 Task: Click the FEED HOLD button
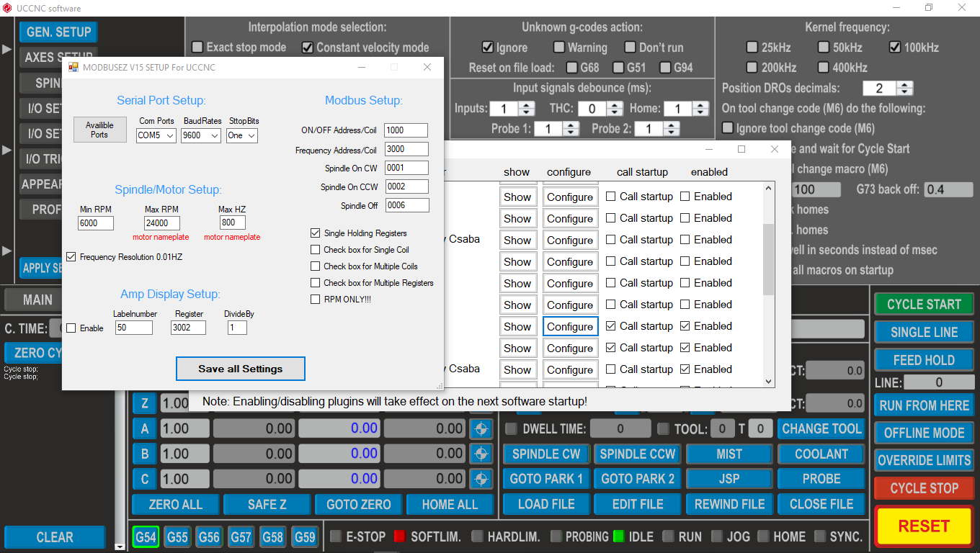click(x=924, y=360)
